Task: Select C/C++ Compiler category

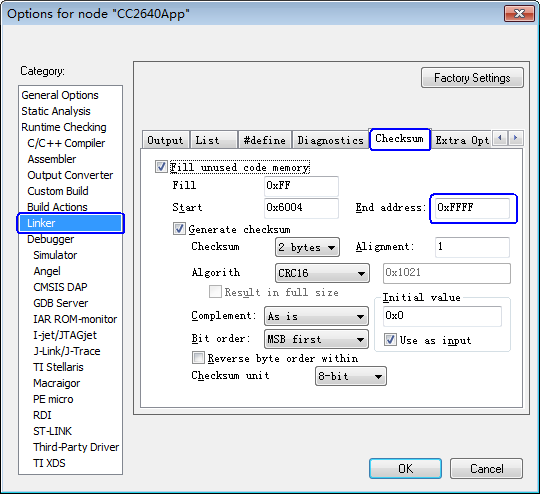Action: tap(66, 143)
